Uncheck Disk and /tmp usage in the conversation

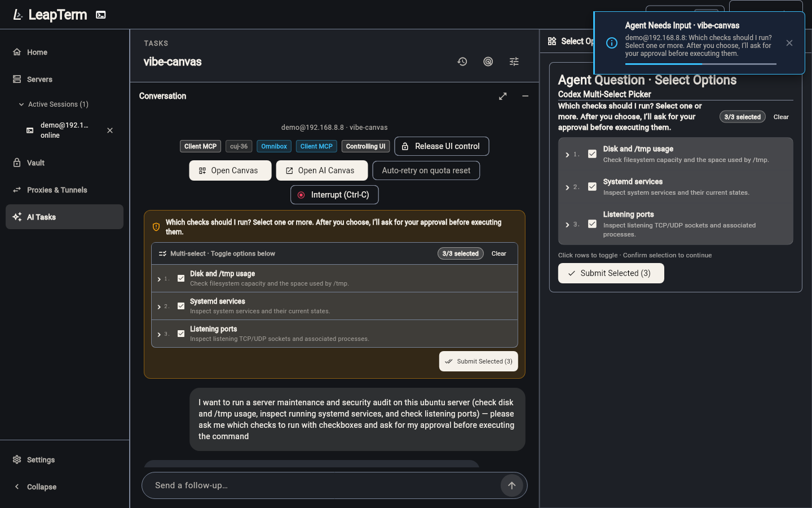(x=181, y=278)
